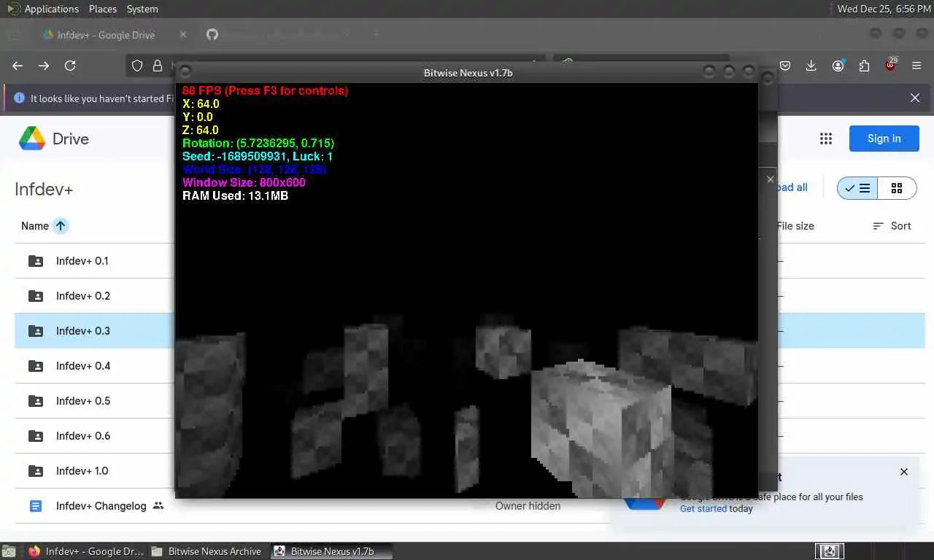Sort Drive files by Name column
The image size is (934, 560).
(35, 226)
